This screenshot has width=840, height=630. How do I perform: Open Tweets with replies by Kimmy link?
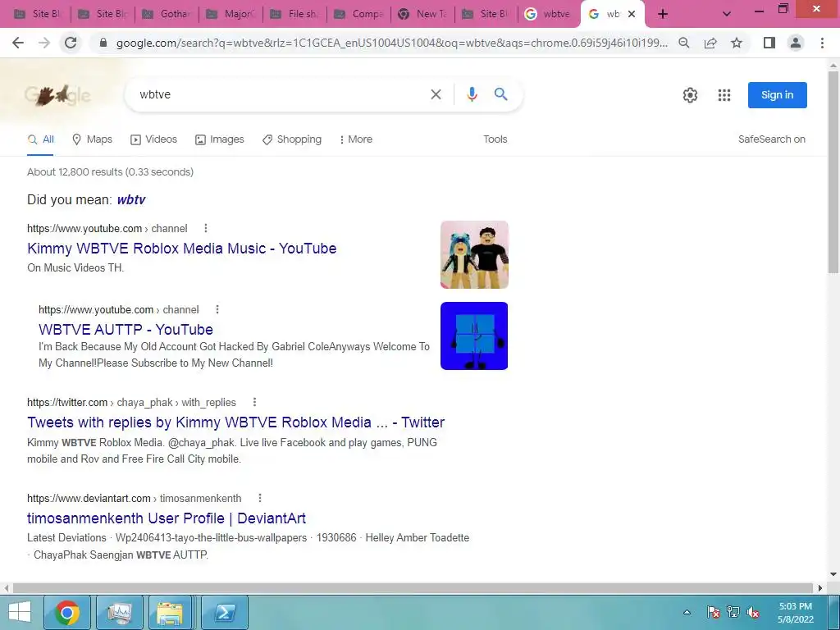pos(235,422)
